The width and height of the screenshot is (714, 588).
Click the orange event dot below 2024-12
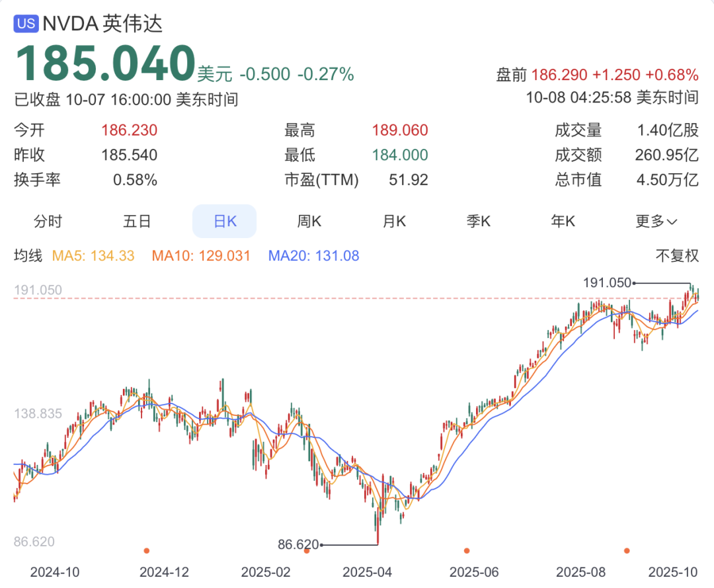click(x=147, y=550)
